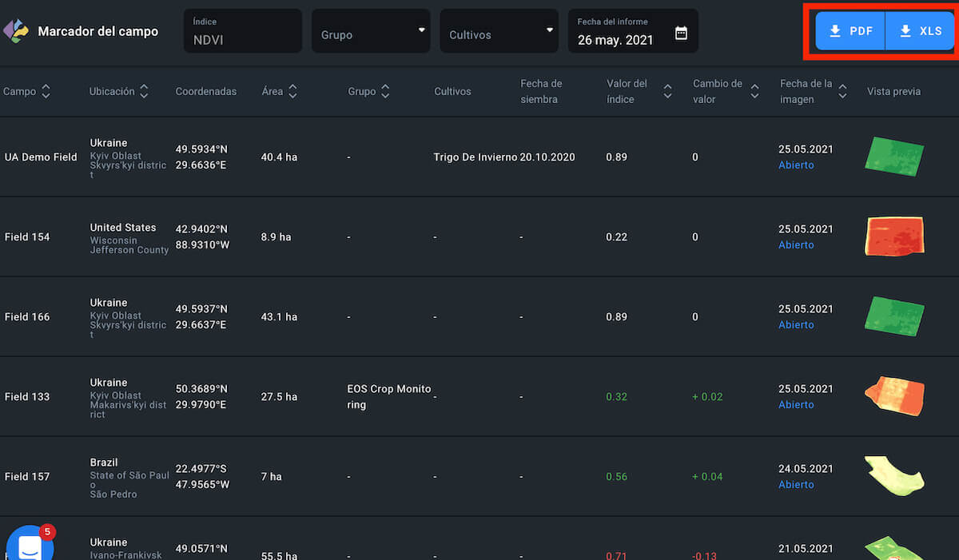959x560 pixels.
Task: Sort table by Campo column arrows
Action: pyautogui.click(x=46, y=92)
